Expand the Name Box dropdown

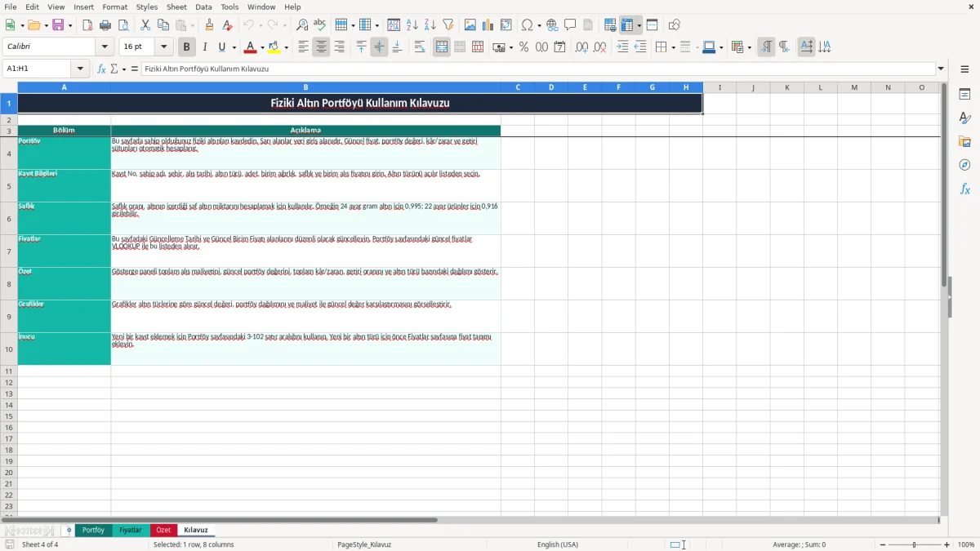pos(80,69)
